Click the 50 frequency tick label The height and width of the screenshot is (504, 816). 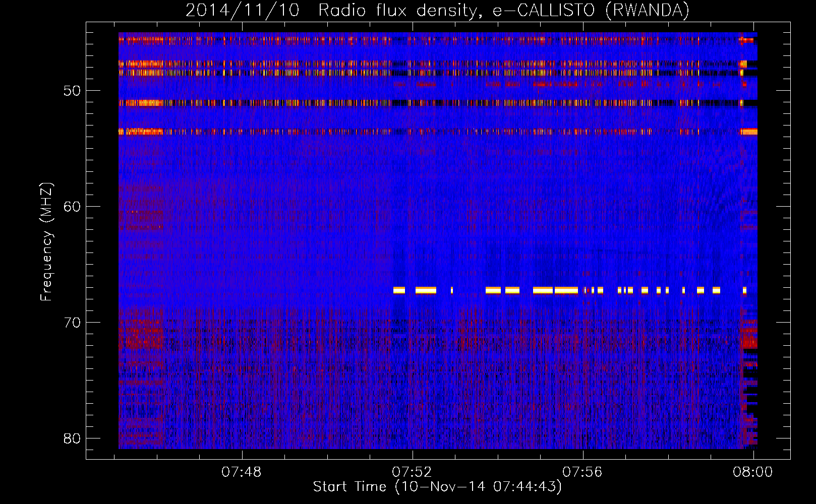[73, 91]
